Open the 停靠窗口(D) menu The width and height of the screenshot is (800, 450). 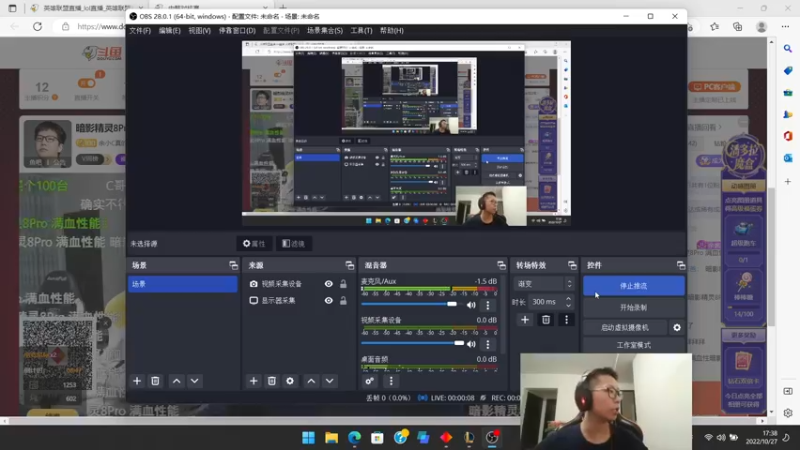click(x=237, y=31)
